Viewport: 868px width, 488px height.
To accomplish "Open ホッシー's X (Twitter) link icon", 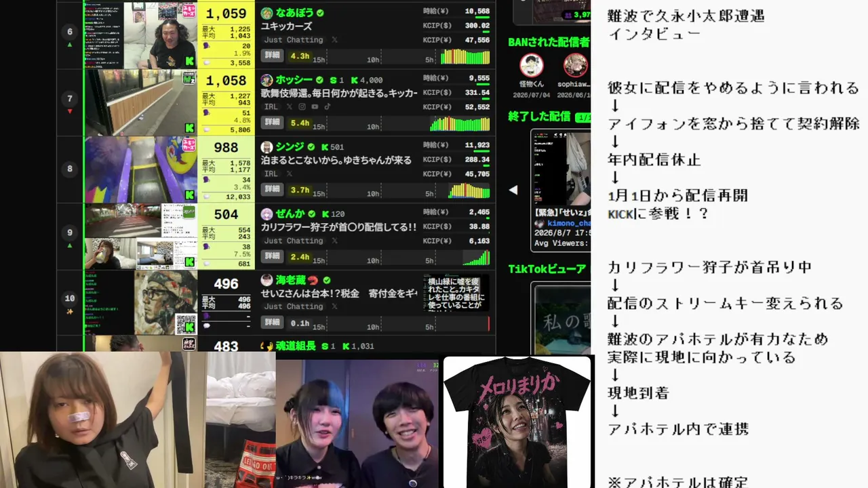I will tap(290, 106).
